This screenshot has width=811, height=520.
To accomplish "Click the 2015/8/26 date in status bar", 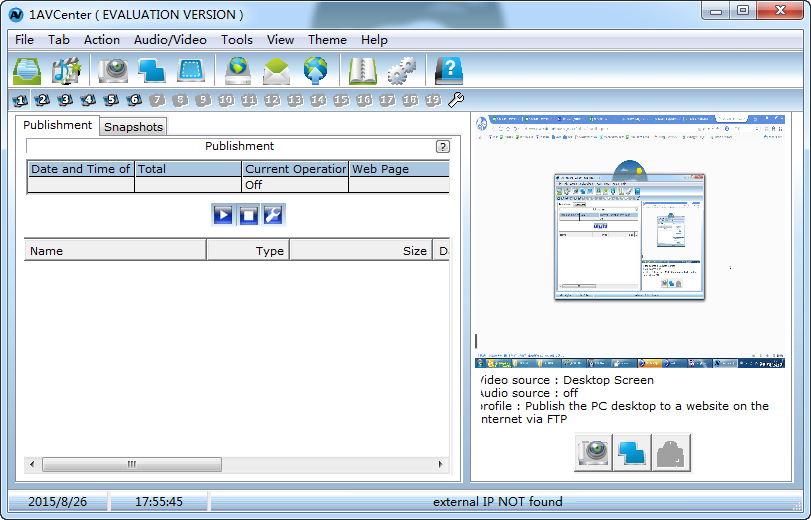I will [57, 501].
